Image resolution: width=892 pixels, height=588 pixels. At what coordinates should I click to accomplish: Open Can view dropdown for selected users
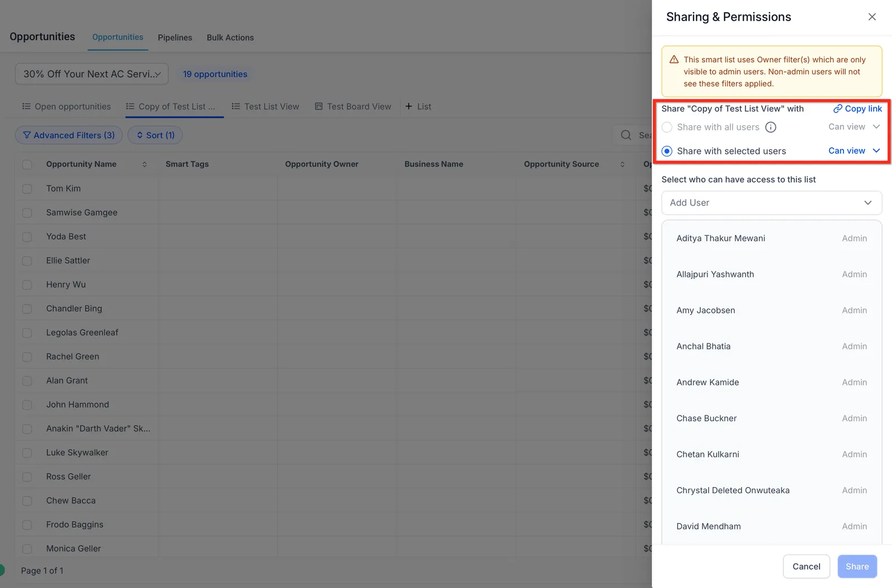point(854,150)
